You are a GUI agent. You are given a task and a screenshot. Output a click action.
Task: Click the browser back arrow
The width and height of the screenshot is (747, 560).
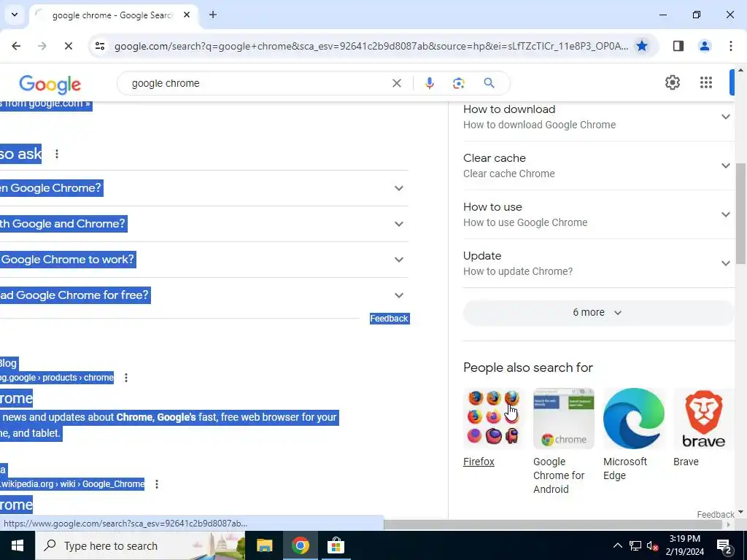pos(16,46)
